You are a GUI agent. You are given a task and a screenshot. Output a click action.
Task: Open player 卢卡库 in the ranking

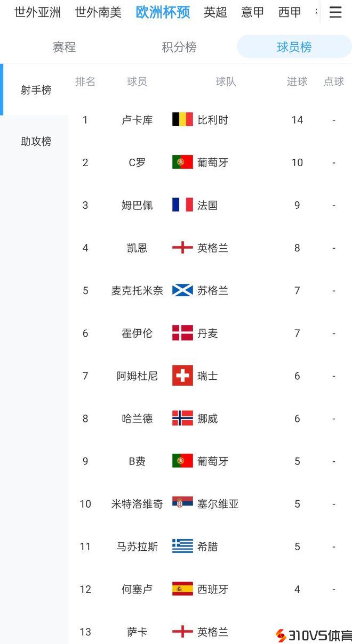137,120
